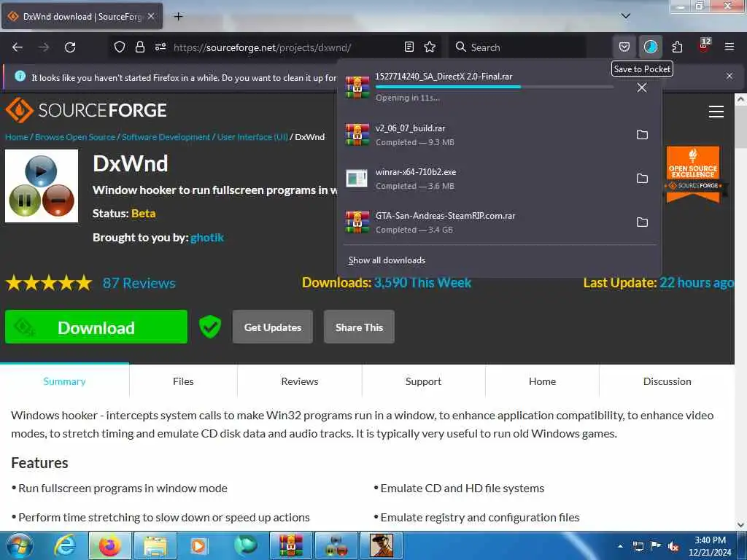Click Show all downloads
The image size is (747, 560).
[387, 260]
